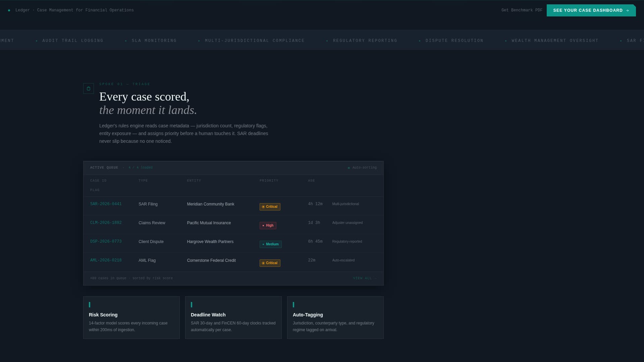The image size is (644, 362).
Task: Click the AML Flag type cell
Action: (x=147, y=260)
